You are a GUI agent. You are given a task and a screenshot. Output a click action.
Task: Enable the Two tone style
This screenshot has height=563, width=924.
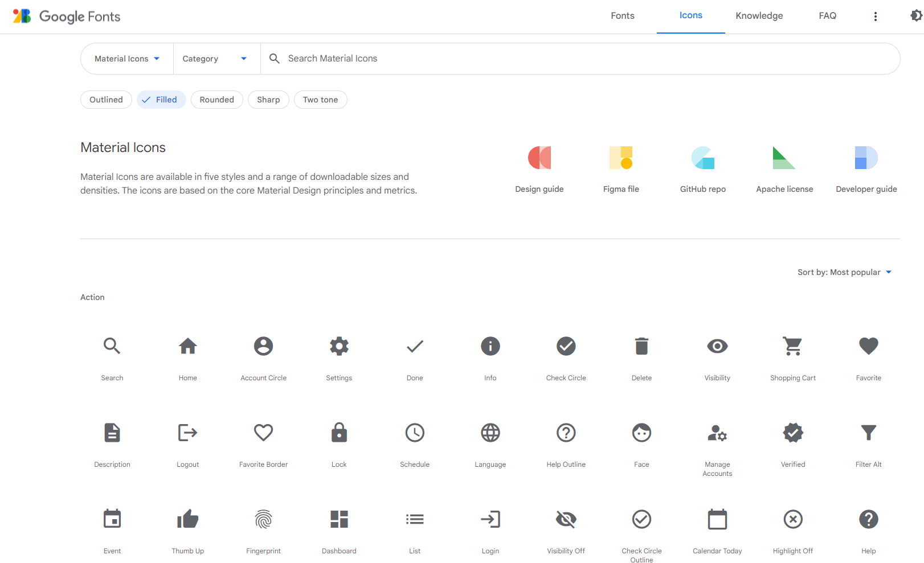pyautogui.click(x=321, y=100)
